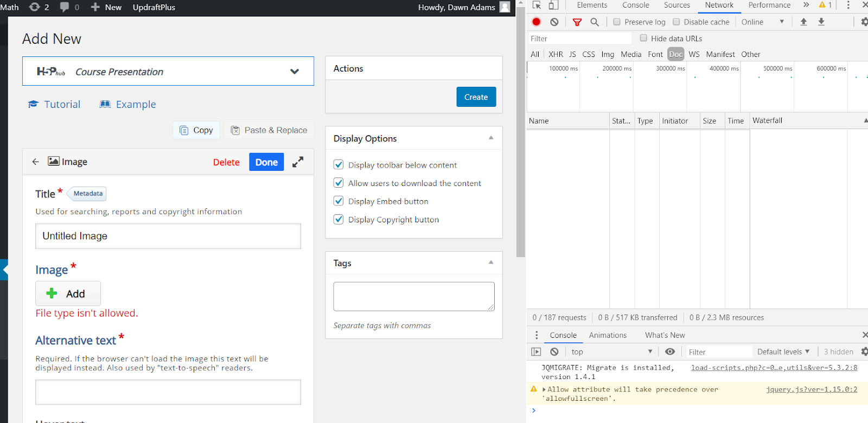
Task: Open Default levels dropdown in console
Action: [x=783, y=351]
